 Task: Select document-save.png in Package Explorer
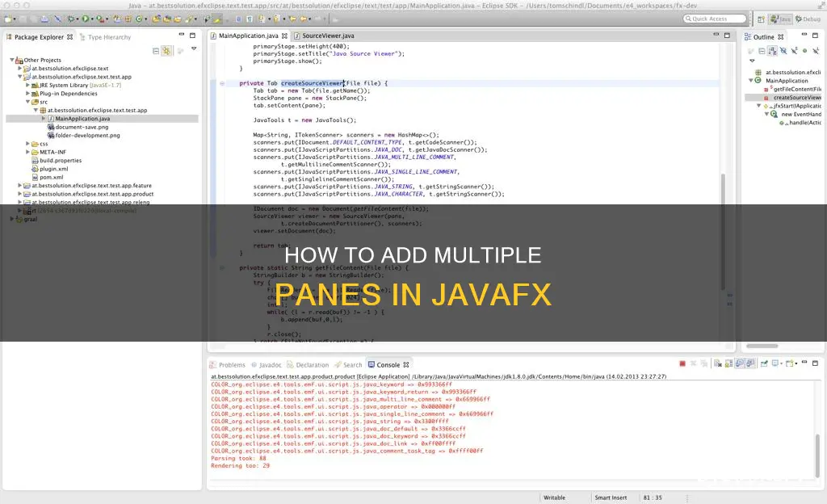point(78,127)
